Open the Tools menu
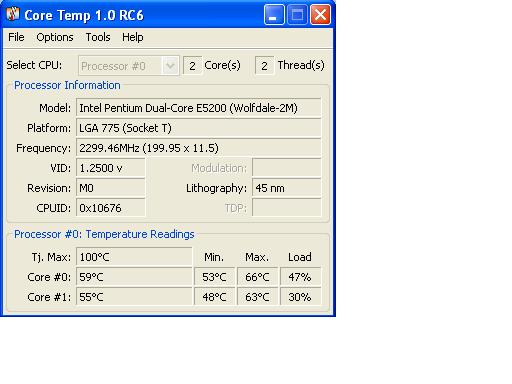512x384 pixels. pyautogui.click(x=98, y=37)
